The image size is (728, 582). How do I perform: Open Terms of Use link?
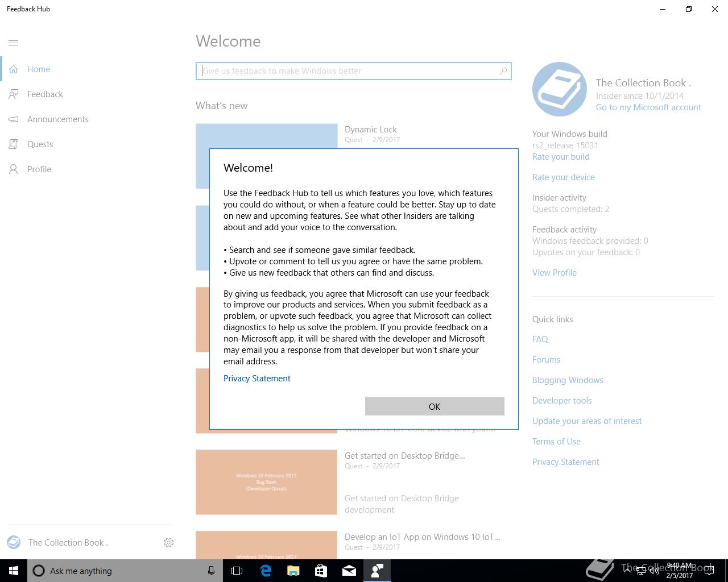(556, 442)
